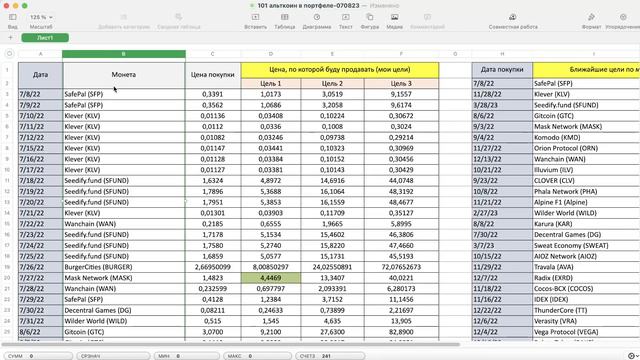
Task: Click the Монета header cell
Action: [124, 75]
